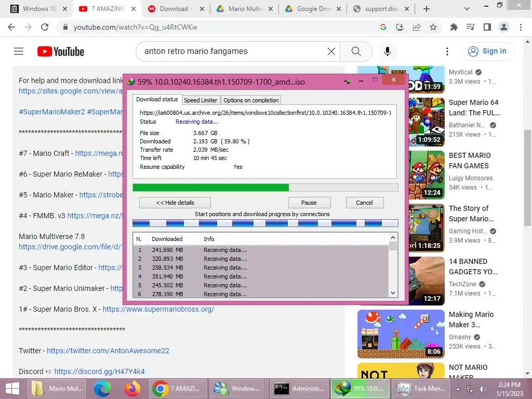The width and height of the screenshot is (532, 399).
Task: Click the connections progress segment bar
Action: point(265,223)
